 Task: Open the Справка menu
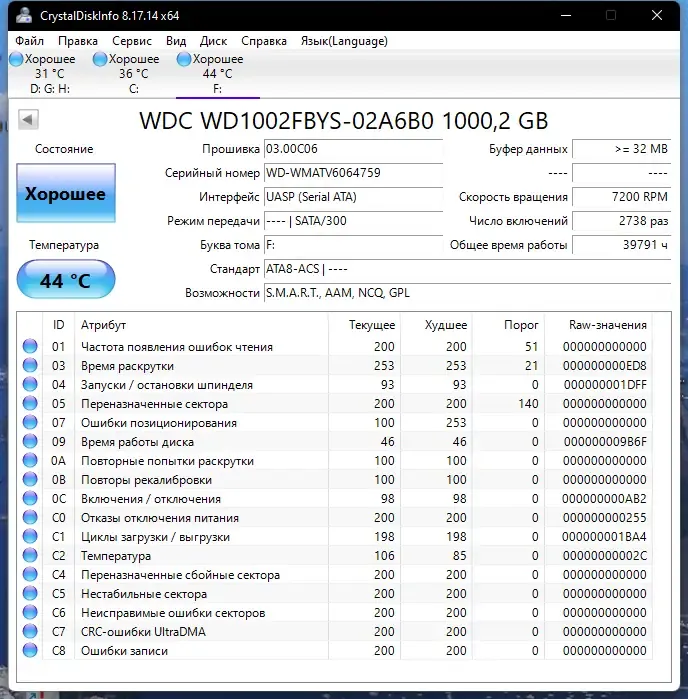pyautogui.click(x=264, y=41)
